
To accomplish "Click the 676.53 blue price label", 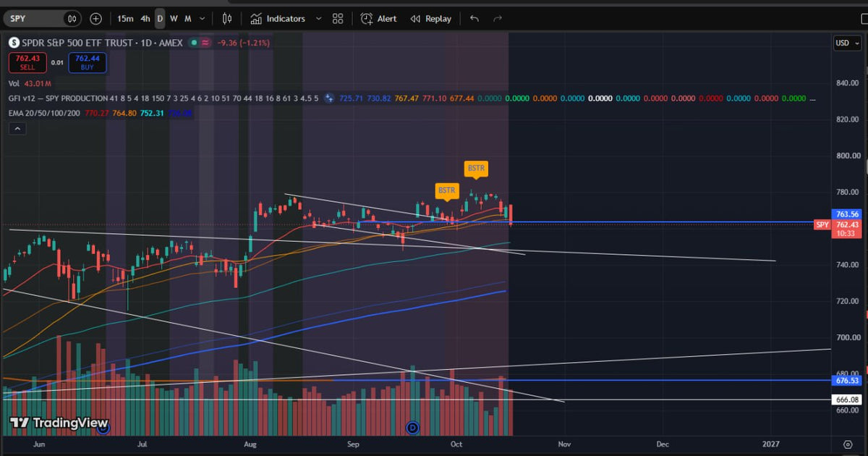I will point(847,380).
